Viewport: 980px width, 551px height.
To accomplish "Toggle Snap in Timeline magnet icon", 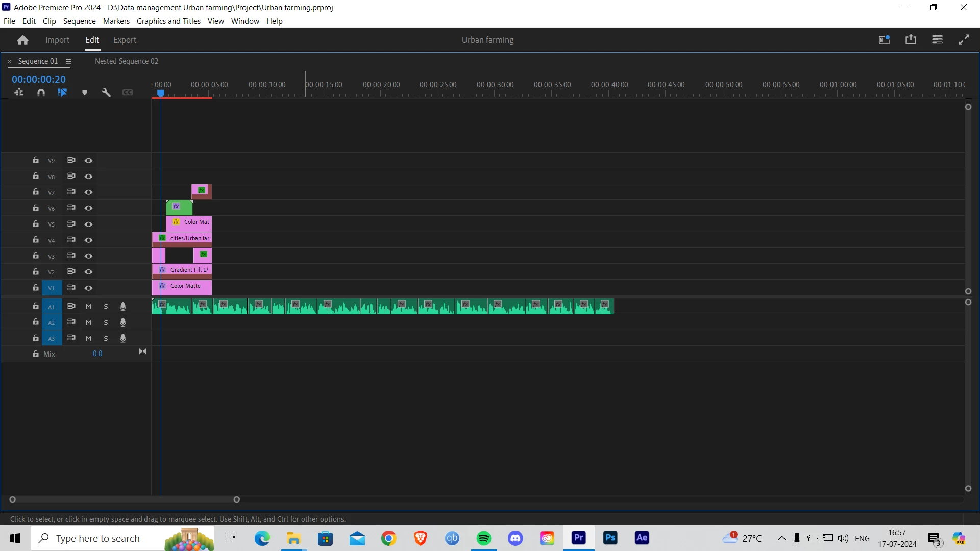I will [41, 92].
